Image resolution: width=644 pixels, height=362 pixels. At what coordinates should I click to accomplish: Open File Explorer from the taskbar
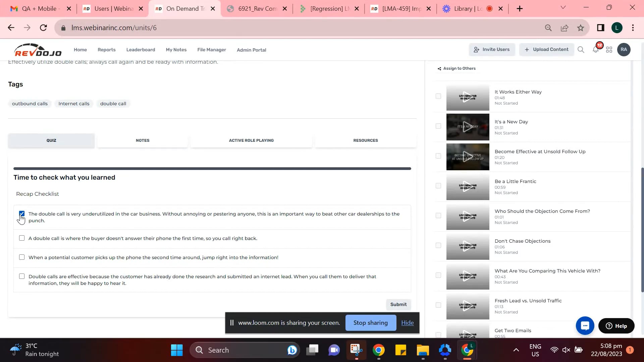tap(423, 350)
